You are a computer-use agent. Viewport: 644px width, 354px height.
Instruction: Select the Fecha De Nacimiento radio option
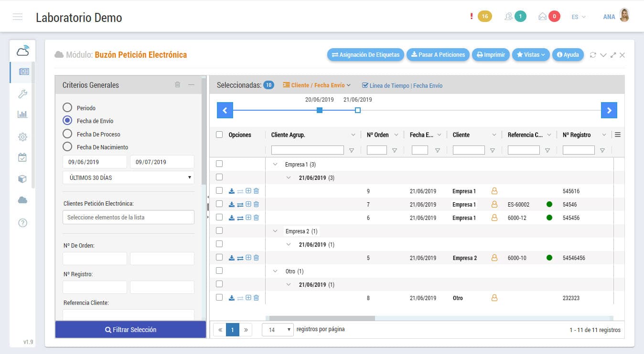pos(67,147)
